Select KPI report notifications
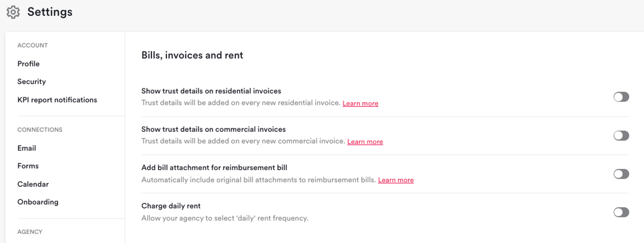This screenshot has height=243, width=644. coord(57,100)
